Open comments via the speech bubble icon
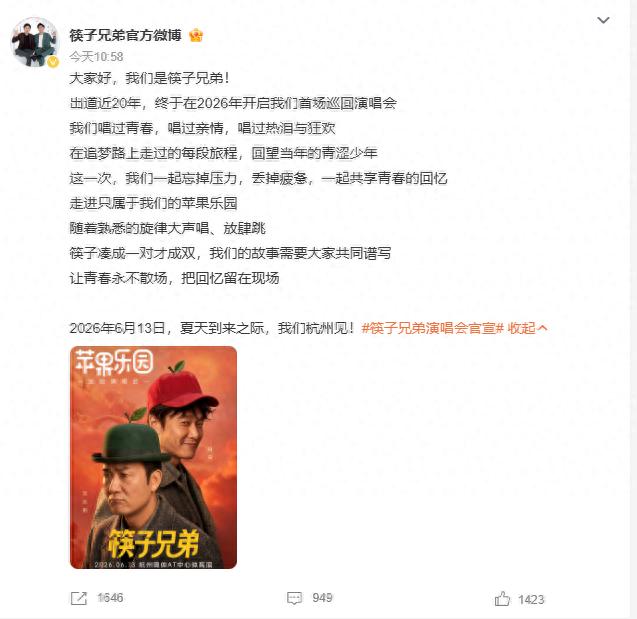This screenshot has height=619, width=637. click(x=295, y=598)
